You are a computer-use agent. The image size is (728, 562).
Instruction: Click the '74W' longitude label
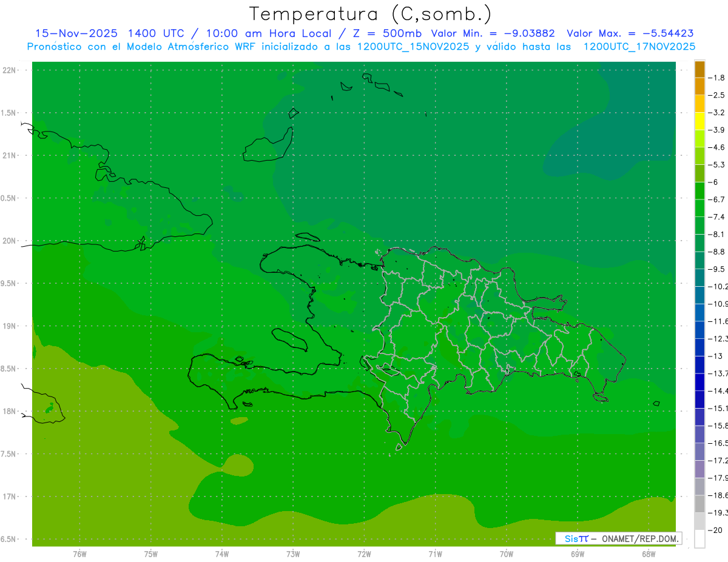coord(222,554)
